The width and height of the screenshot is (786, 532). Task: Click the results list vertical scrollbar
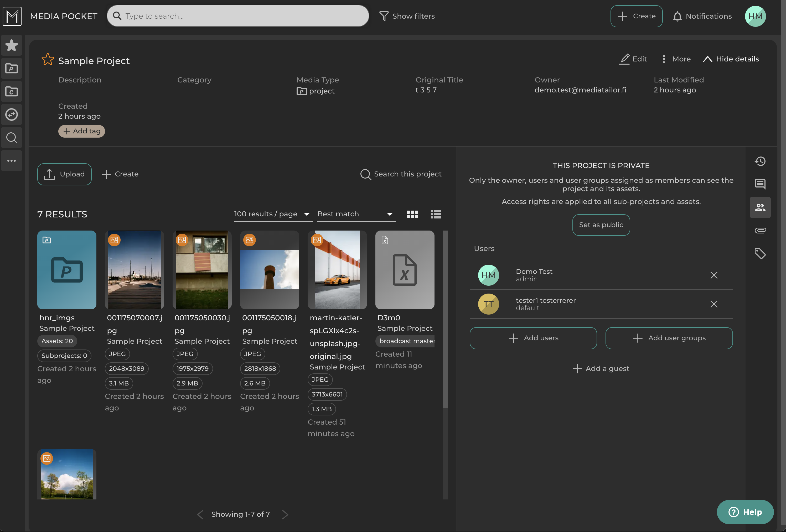[445, 319]
